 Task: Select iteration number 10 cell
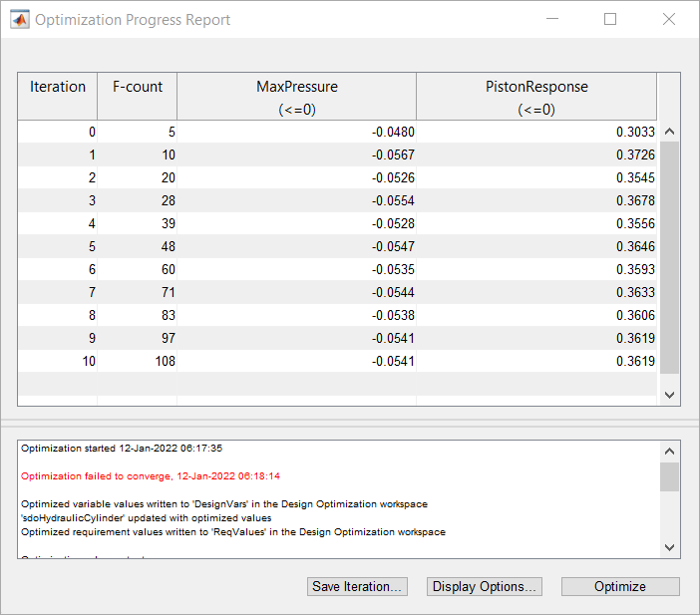[x=58, y=361]
